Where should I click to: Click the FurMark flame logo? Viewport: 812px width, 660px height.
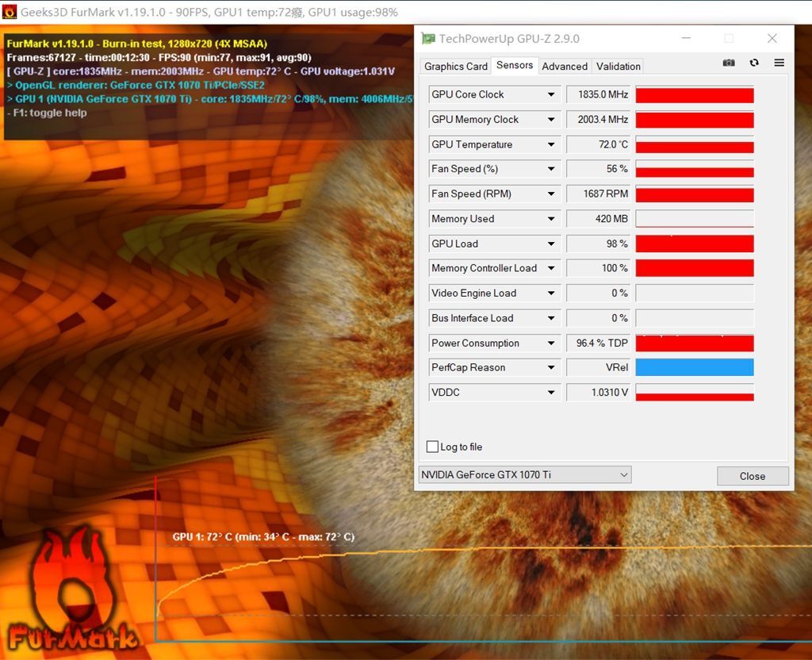72,588
